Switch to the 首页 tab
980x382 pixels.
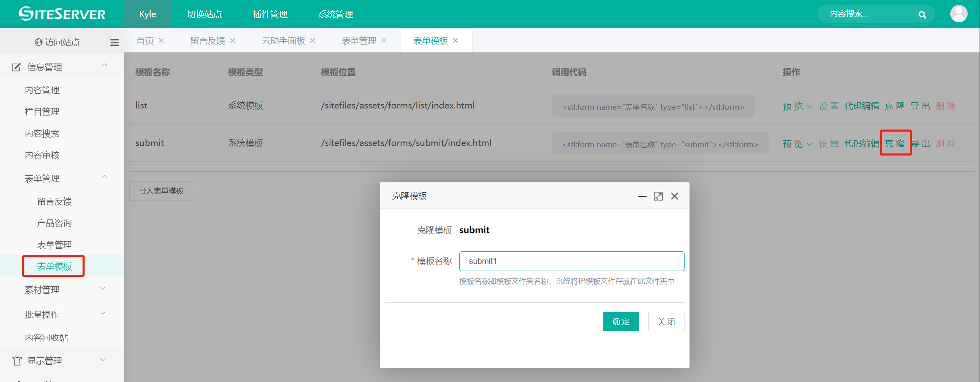pyautogui.click(x=145, y=40)
